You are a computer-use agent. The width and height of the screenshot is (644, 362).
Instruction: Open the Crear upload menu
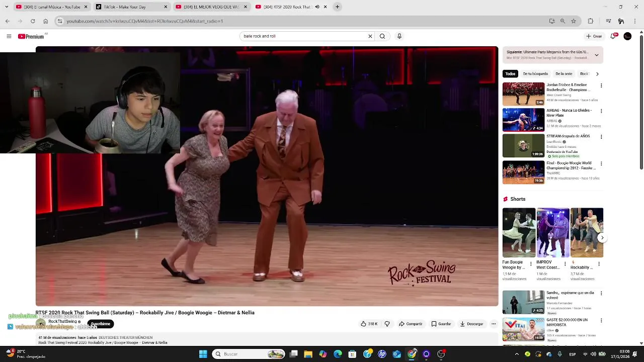point(594,36)
